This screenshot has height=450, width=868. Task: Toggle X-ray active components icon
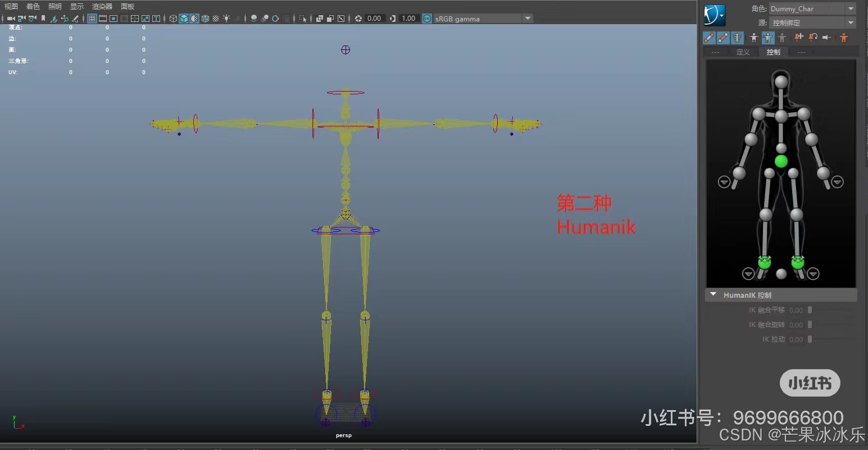330,19
